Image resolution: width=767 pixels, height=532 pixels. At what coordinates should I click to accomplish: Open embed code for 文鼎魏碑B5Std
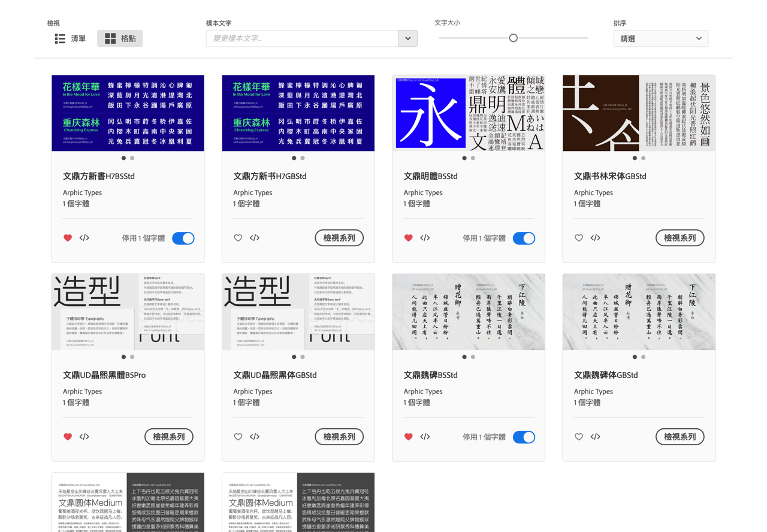[425, 437]
